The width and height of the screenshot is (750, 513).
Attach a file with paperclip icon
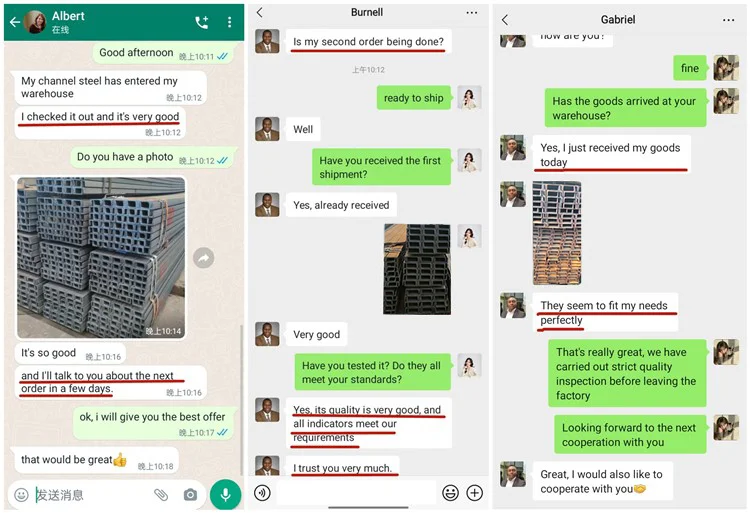[161, 495]
